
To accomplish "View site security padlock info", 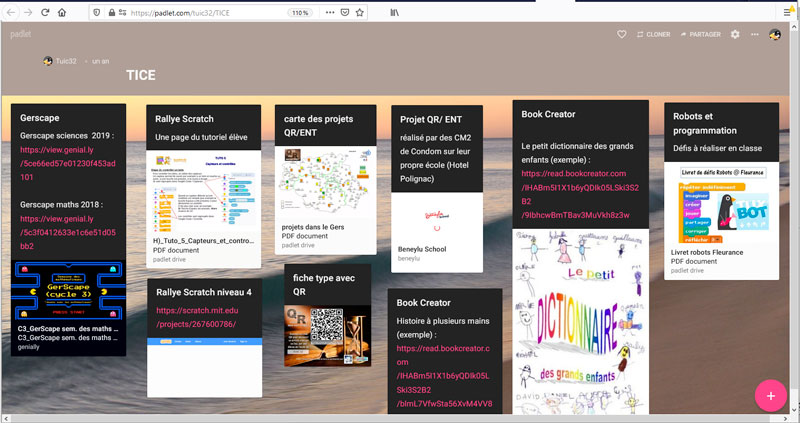I will [111, 12].
